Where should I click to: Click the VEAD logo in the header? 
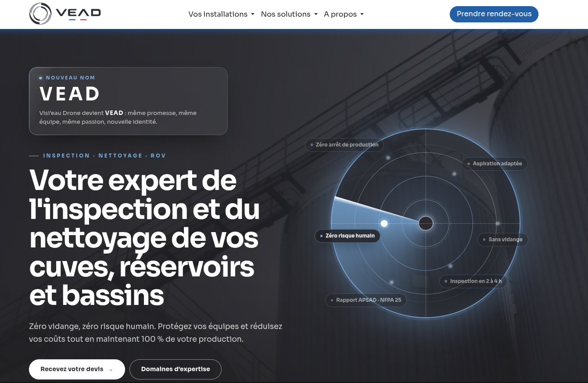65,14
